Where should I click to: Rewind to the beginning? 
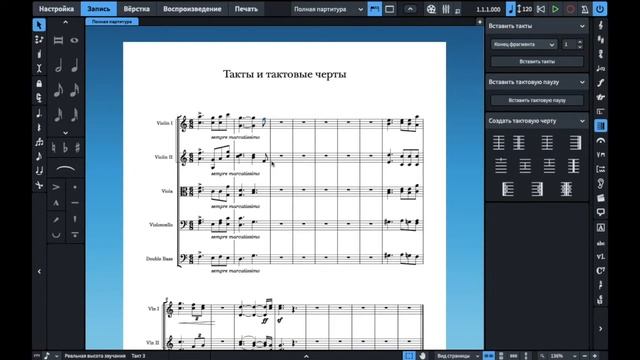[x=541, y=9]
